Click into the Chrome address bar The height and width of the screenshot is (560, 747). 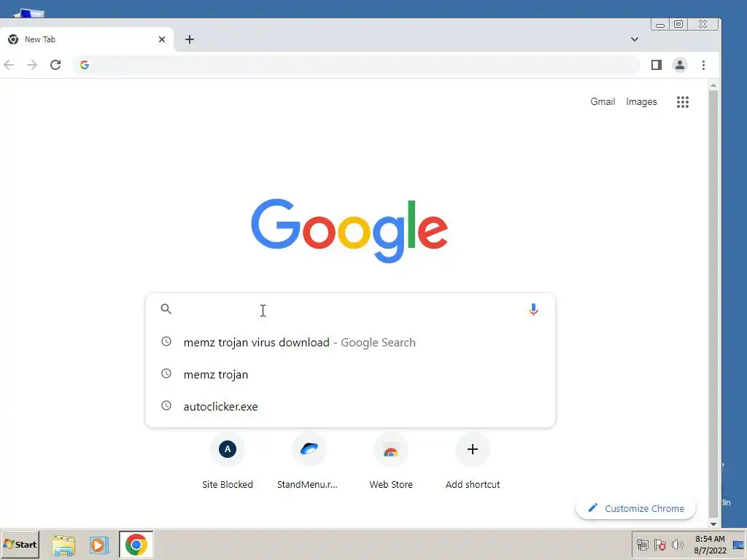point(355,65)
